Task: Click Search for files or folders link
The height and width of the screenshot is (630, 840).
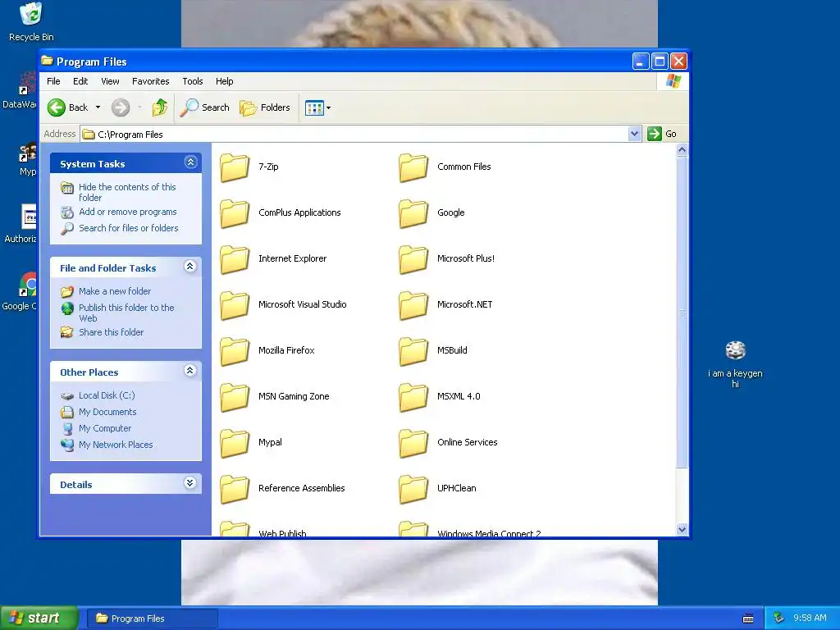Action: point(129,228)
